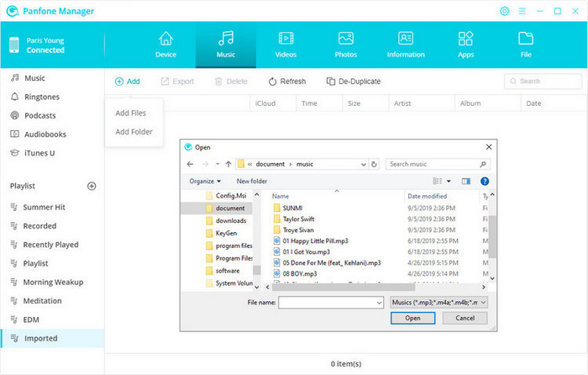Go back in the Open dialog
This screenshot has height=375, width=588.
[190, 164]
